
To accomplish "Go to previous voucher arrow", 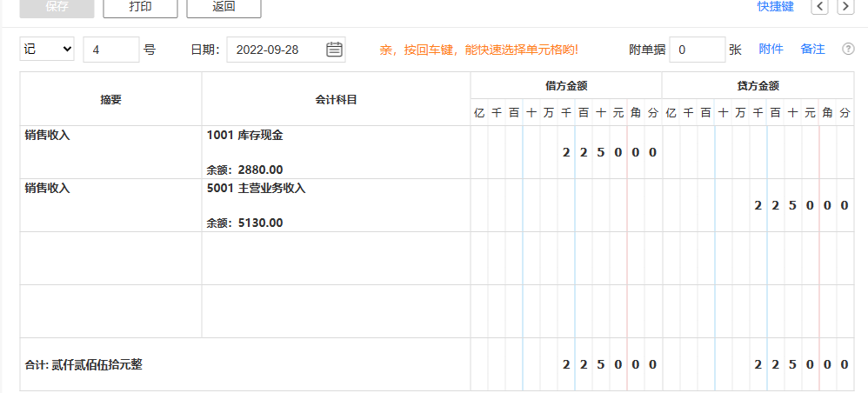I will click(x=819, y=7).
